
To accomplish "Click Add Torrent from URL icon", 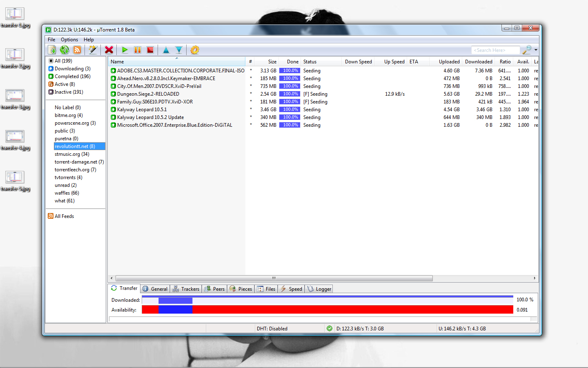I will (65, 50).
